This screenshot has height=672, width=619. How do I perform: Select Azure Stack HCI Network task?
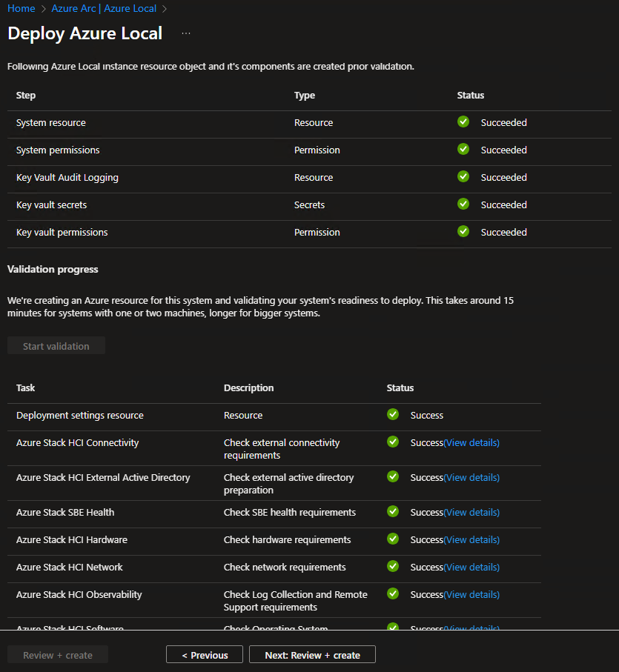[x=274, y=569]
